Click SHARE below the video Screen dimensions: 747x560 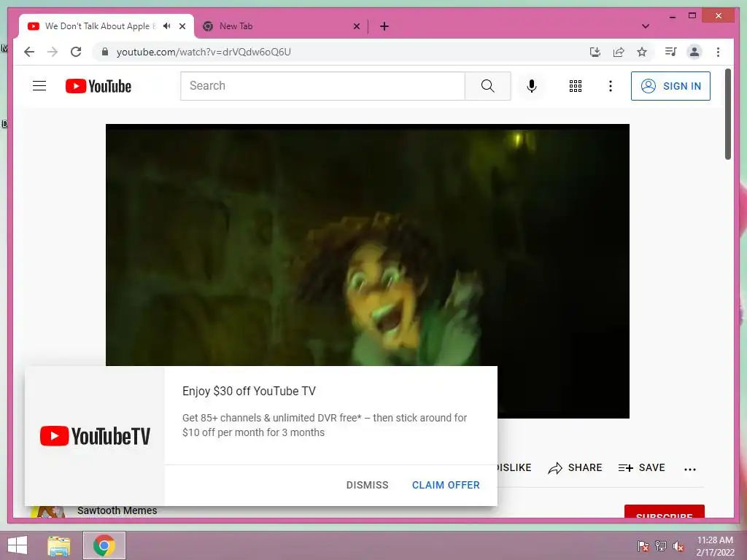(x=575, y=467)
